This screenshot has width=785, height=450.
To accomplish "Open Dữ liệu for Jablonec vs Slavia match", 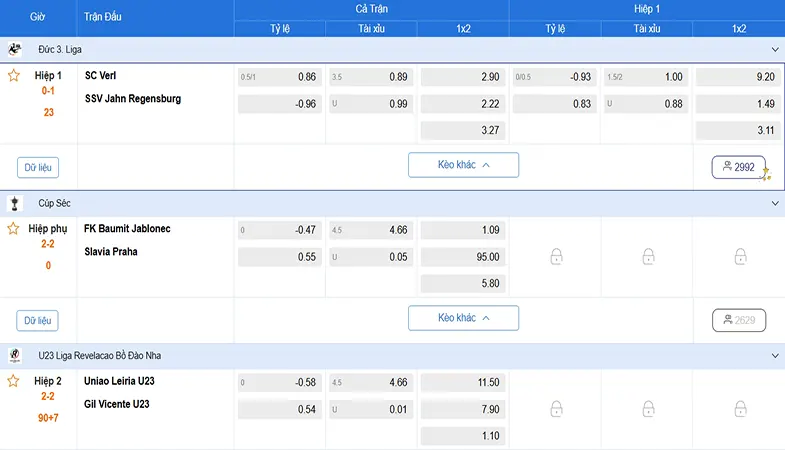I will pyautogui.click(x=38, y=320).
